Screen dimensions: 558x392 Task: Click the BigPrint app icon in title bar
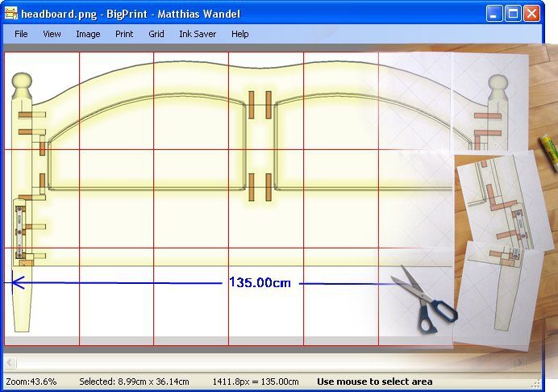[11, 13]
